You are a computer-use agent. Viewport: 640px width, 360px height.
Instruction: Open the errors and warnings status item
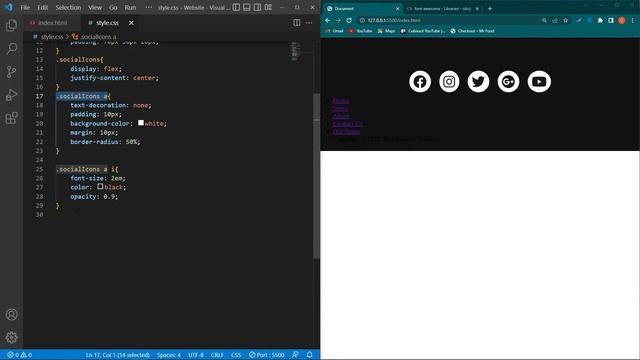click(19, 355)
